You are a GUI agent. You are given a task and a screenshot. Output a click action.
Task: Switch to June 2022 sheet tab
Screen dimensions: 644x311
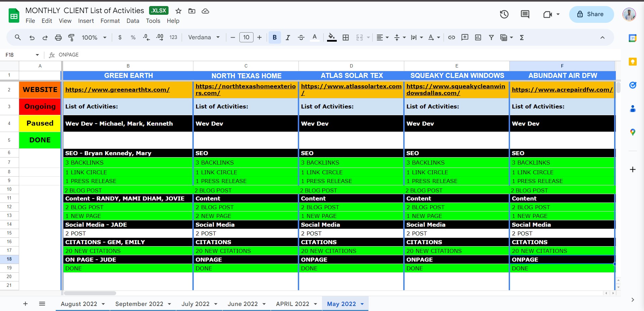pyautogui.click(x=243, y=304)
